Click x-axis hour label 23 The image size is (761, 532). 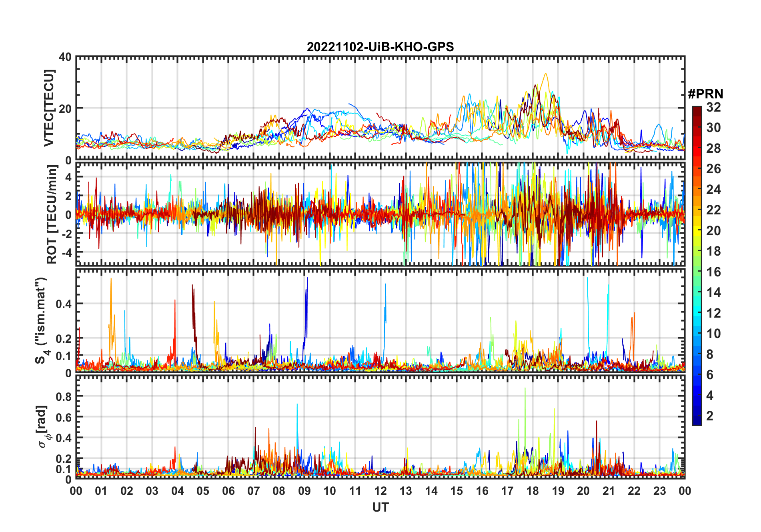click(x=659, y=491)
